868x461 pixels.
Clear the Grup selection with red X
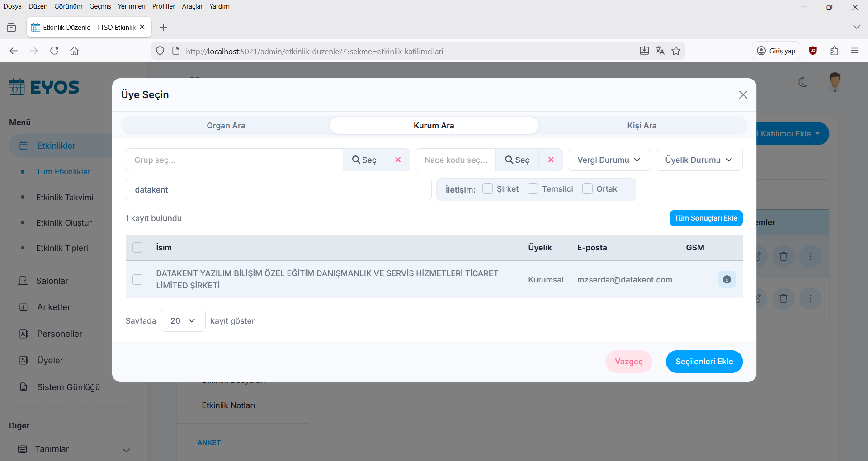398,160
